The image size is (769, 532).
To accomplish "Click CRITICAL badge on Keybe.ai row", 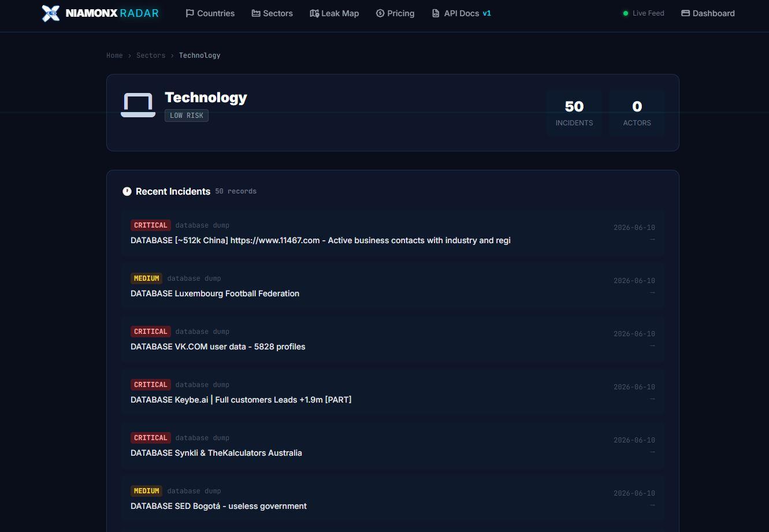I will (151, 385).
